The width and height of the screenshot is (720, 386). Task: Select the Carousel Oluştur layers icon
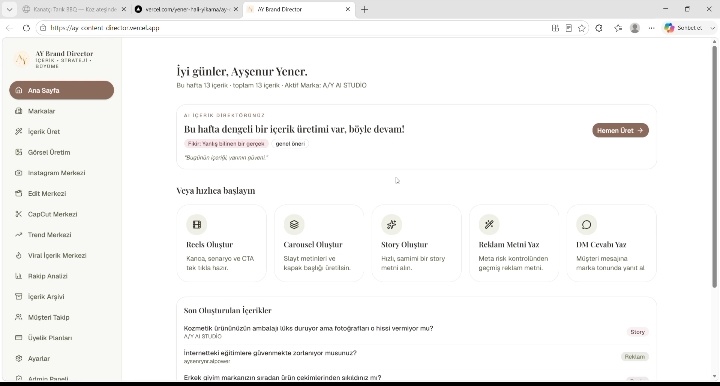click(x=294, y=224)
